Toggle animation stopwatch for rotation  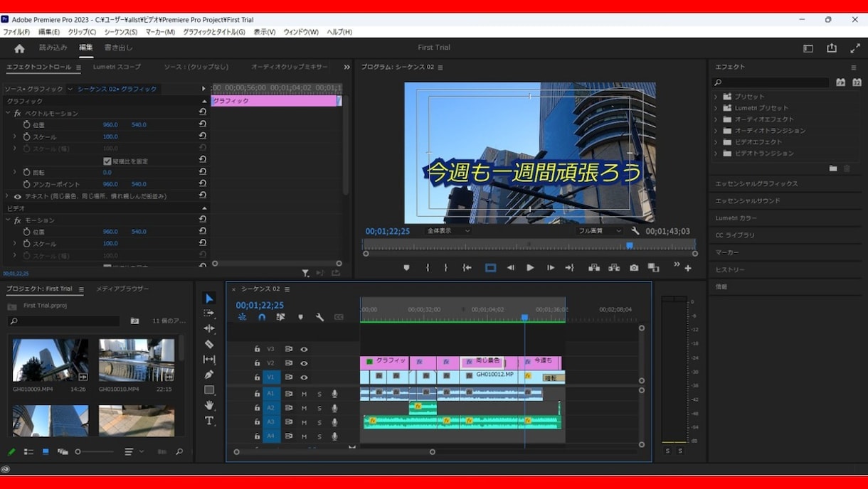[27, 172]
